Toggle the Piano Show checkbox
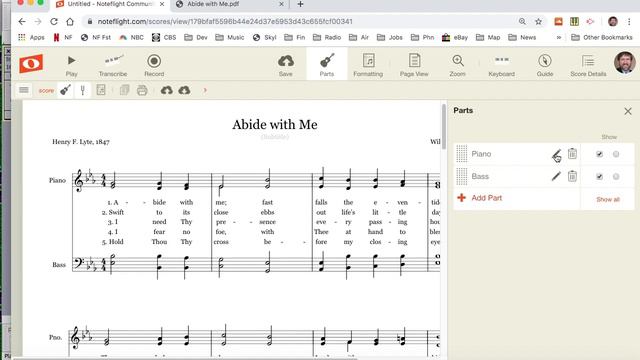The height and width of the screenshot is (360, 640). click(x=599, y=154)
